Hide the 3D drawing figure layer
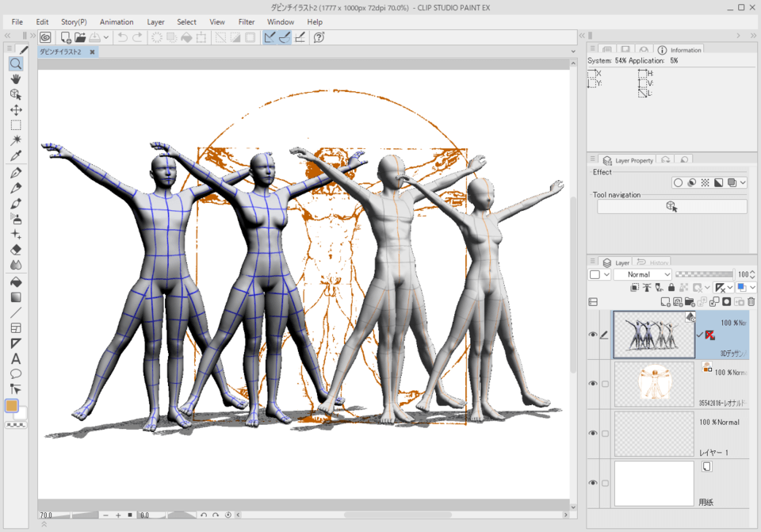The width and height of the screenshot is (761, 532). pyautogui.click(x=593, y=335)
